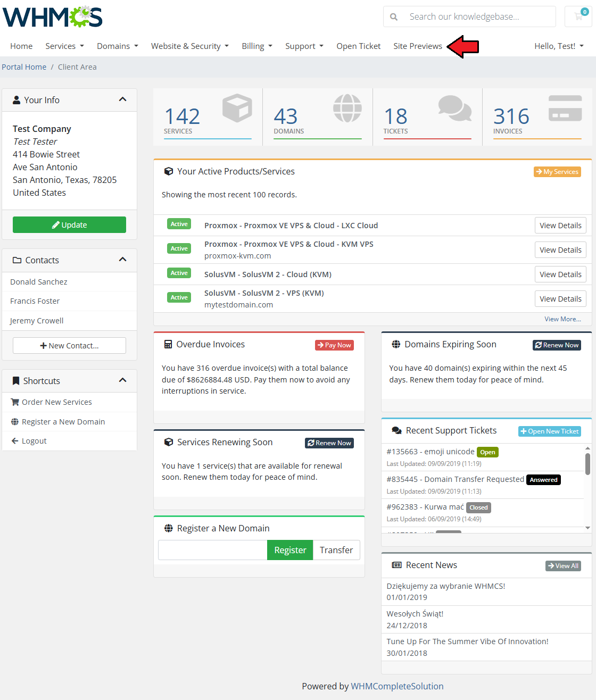
Task: Click the calculator icon beside Overdue Invoices
Action: tap(168, 345)
